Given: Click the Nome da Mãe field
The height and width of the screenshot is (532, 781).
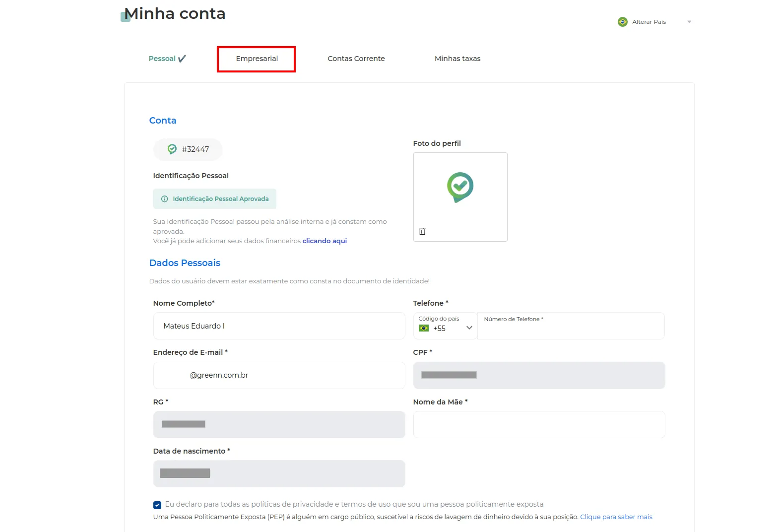Looking at the screenshot, I should pyautogui.click(x=539, y=424).
